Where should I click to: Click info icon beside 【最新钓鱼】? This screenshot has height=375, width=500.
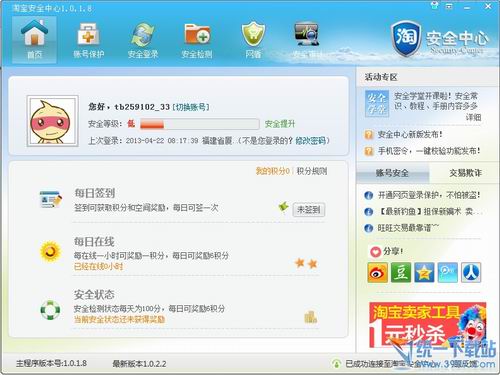pos(368,212)
